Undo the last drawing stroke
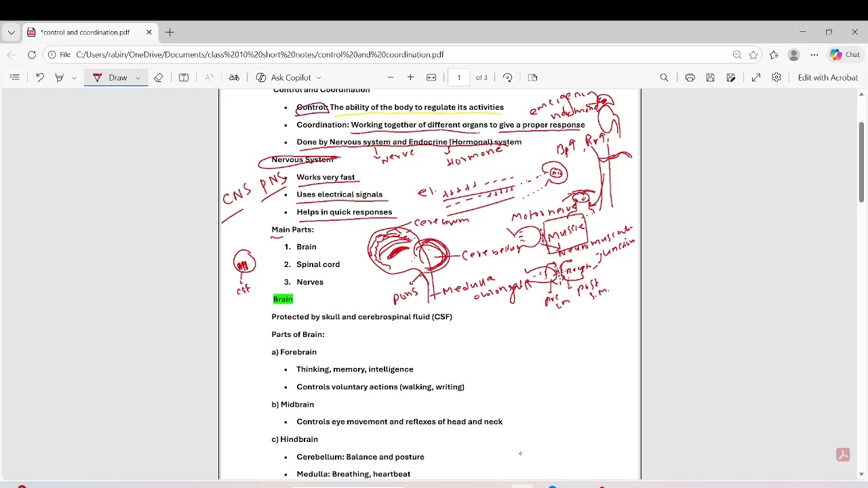The width and height of the screenshot is (868, 488). (x=40, y=78)
